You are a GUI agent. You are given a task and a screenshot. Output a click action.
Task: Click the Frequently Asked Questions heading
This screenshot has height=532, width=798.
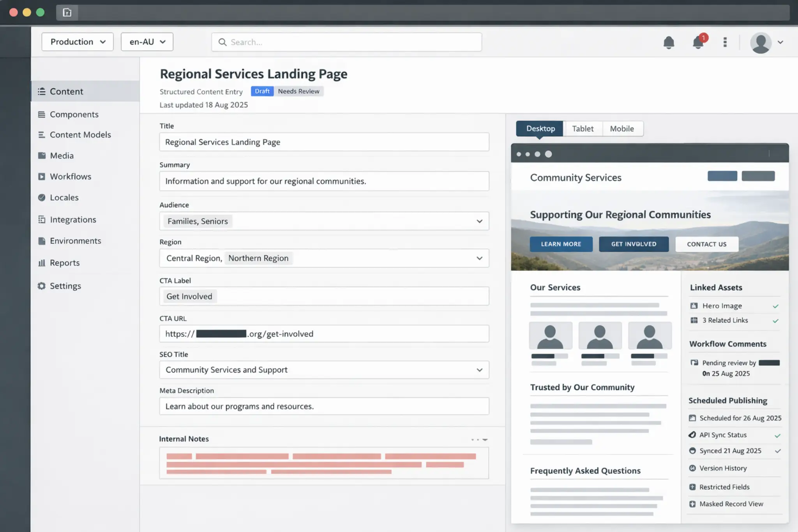point(585,471)
